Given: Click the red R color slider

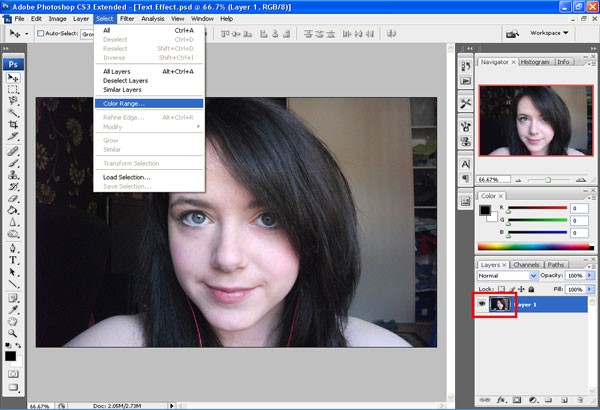Looking at the screenshot, I should click(x=537, y=208).
